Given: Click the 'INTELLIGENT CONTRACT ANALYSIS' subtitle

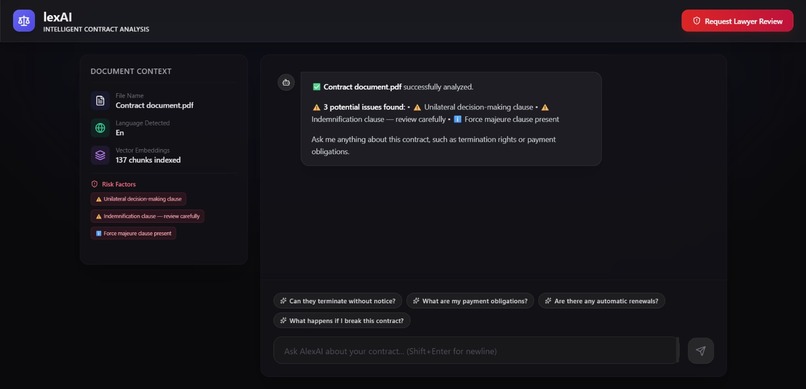Looking at the screenshot, I should click(96, 30).
